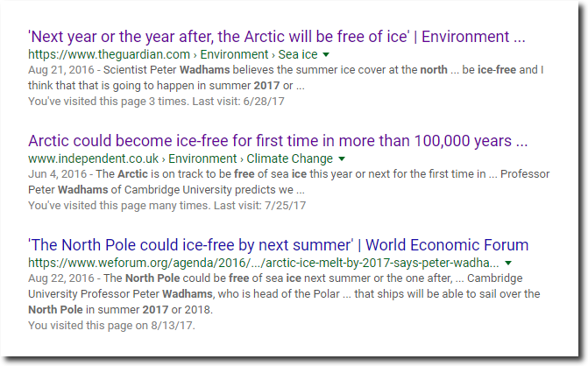Click the weforum.org agenda URL text
Viewport: 588px width, 366px height.
pos(264,263)
